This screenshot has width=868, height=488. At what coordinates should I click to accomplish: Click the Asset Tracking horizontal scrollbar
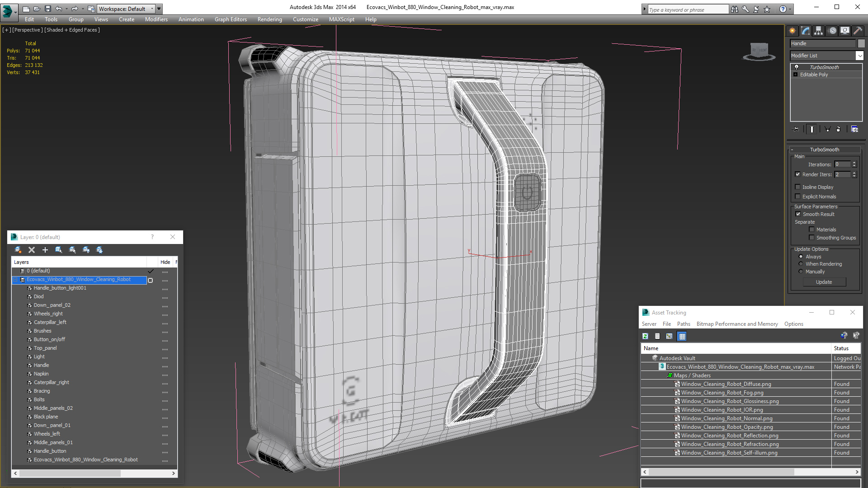pyautogui.click(x=750, y=472)
